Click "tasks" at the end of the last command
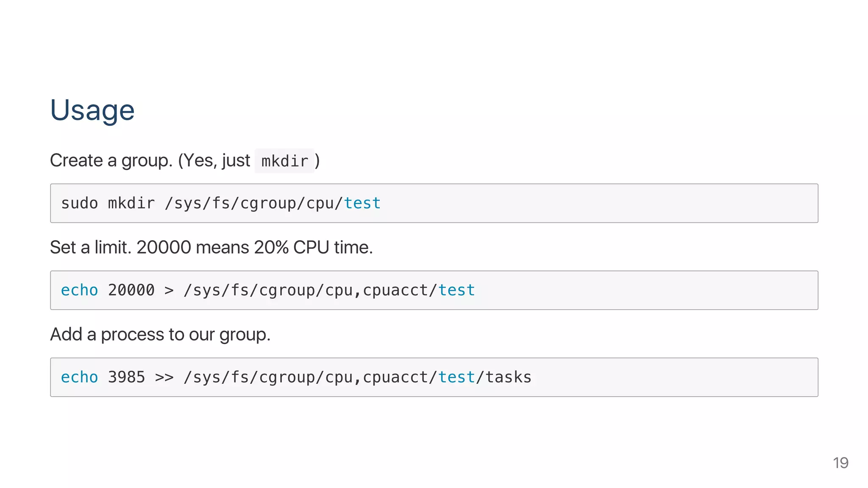868x488 pixels. (508, 377)
